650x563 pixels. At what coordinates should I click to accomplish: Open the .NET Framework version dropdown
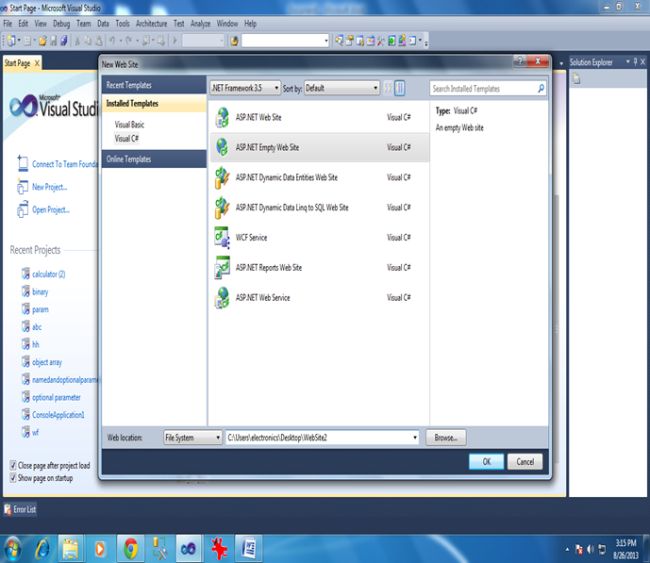tap(245, 88)
